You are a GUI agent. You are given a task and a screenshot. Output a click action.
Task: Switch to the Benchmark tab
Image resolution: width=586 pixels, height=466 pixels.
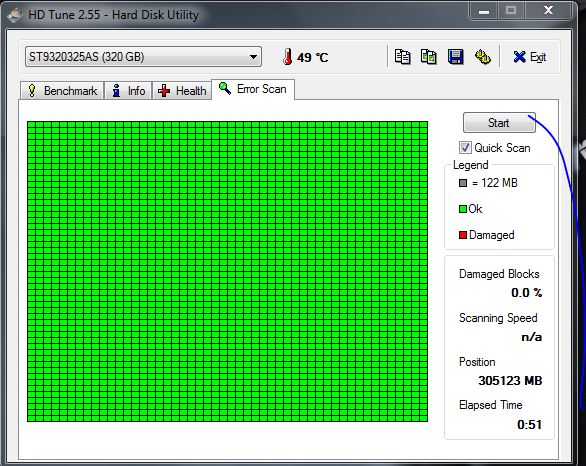click(x=62, y=90)
